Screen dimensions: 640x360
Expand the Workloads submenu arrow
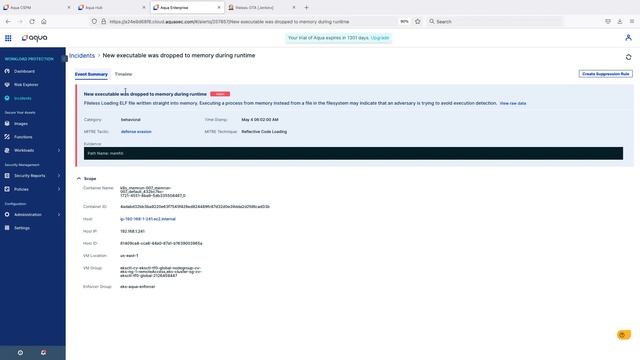[59, 150]
